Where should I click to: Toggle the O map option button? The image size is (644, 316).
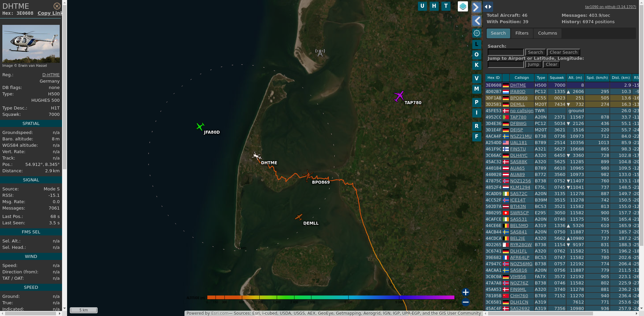click(477, 55)
